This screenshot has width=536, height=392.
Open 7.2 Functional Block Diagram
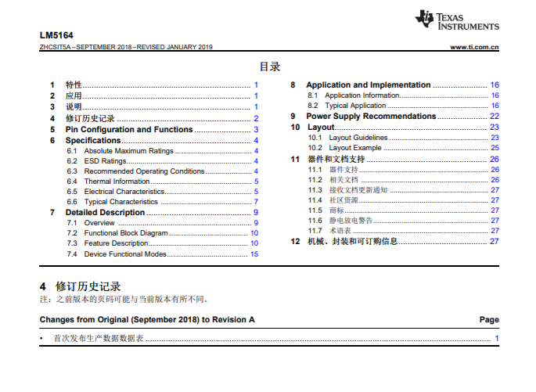pos(163,233)
